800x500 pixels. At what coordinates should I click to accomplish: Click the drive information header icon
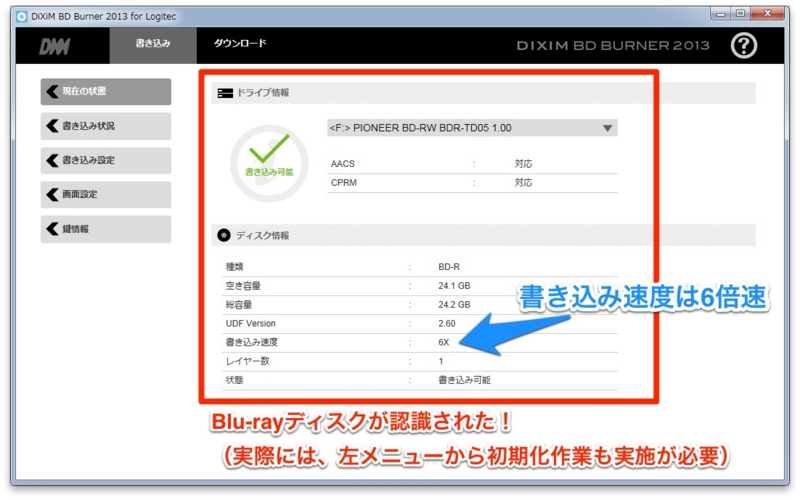pyautogui.click(x=225, y=93)
